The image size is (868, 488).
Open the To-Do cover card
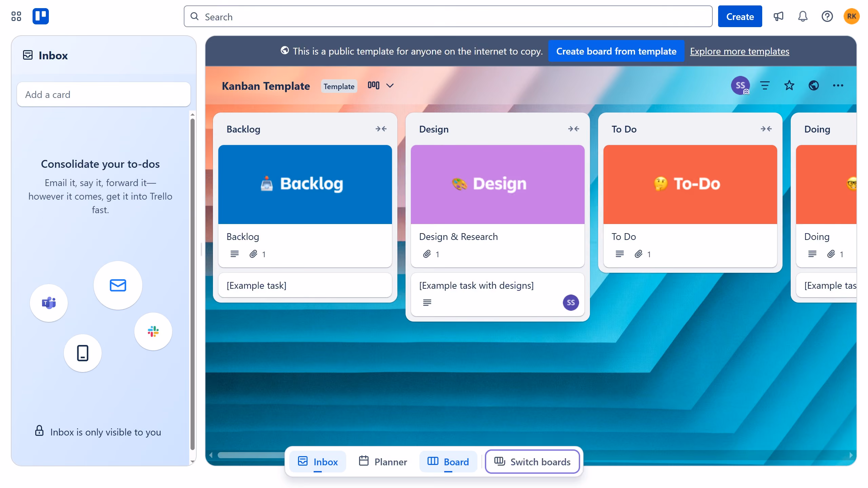pyautogui.click(x=690, y=206)
